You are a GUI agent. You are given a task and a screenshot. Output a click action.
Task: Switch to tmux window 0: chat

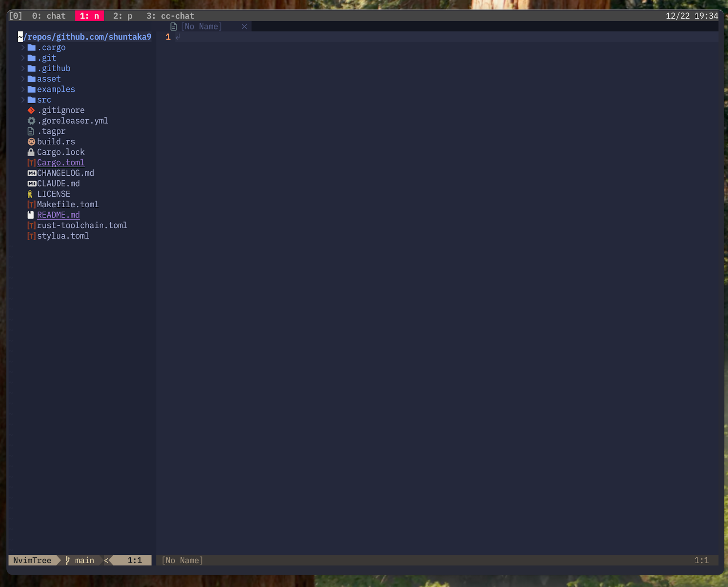click(x=48, y=16)
